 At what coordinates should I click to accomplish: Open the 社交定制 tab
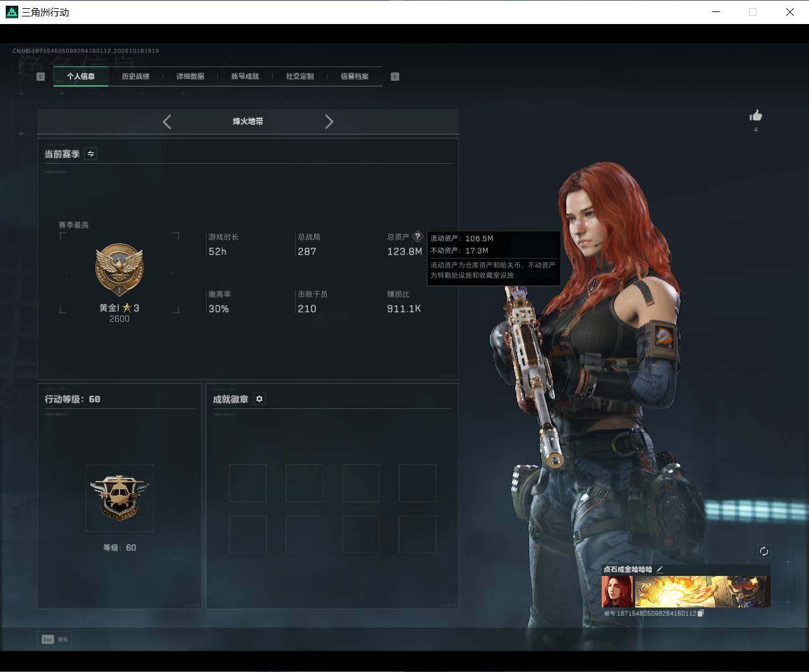click(300, 76)
